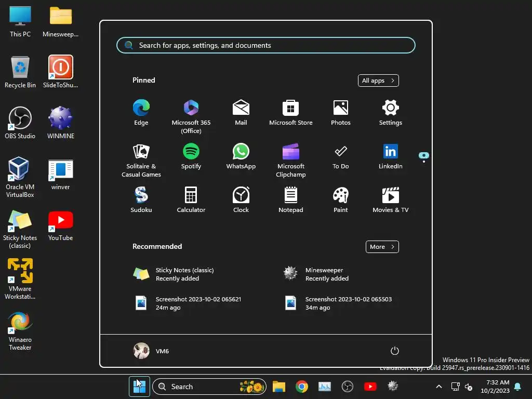Image resolution: width=532 pixels, height=399 pixels.
Task: Open the resource monitor taskbar icon
Action: point(324,387)
